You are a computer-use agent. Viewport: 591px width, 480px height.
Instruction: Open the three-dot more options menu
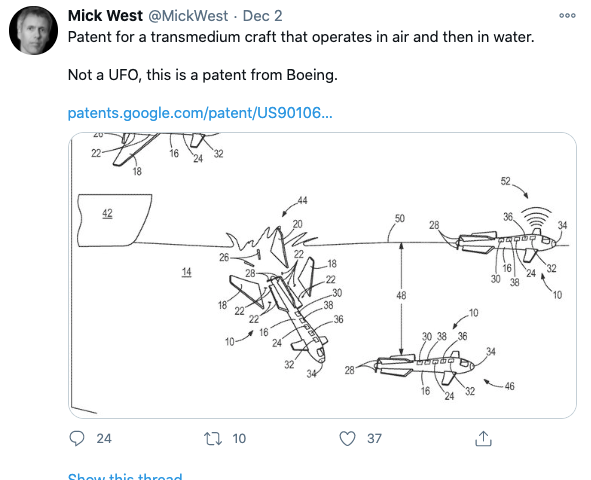tap(567, 15)
